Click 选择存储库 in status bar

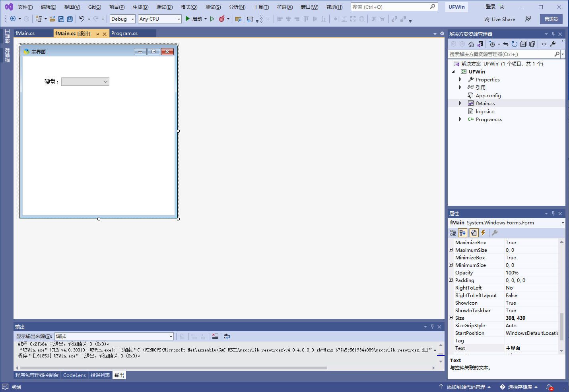(519, 387)
